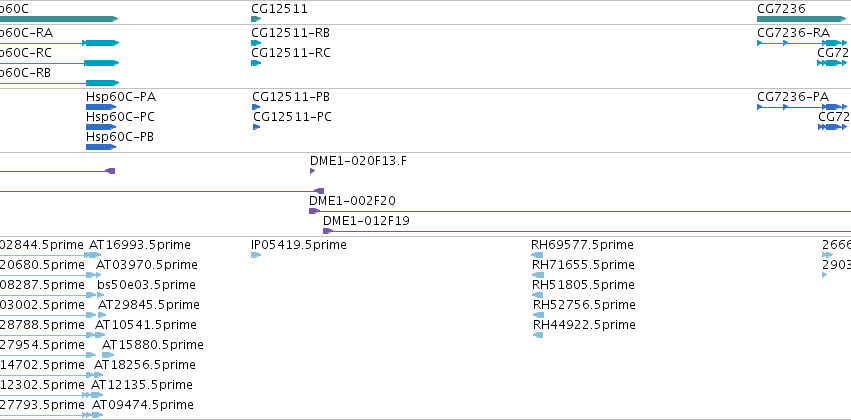Click the transcript glyph beneath CG7236-RA

click(802, 43)
